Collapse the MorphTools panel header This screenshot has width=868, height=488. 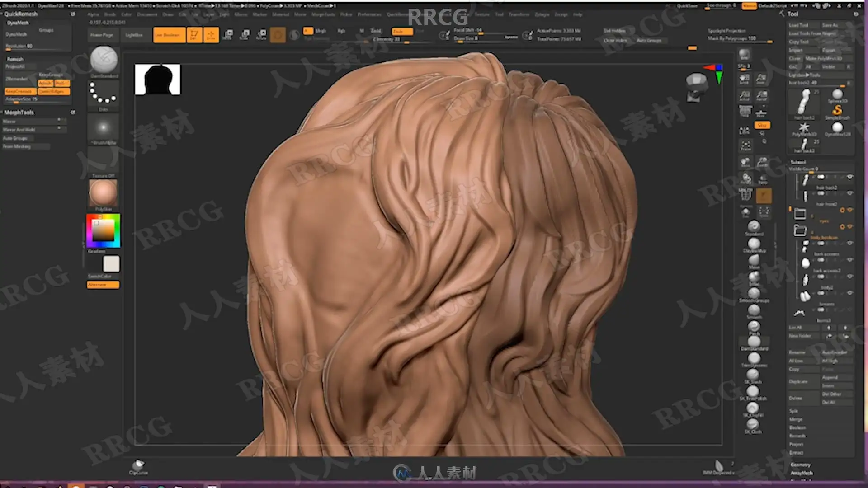point(19,112)
